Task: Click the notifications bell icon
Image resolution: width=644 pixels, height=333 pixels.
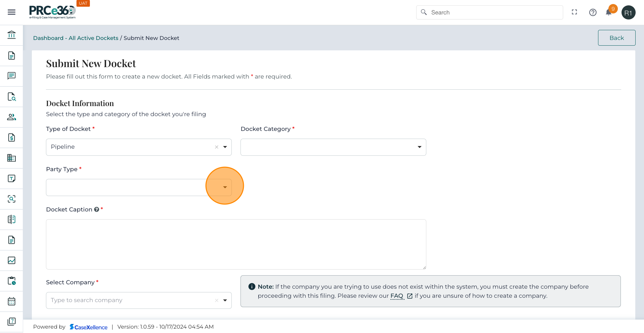Action: pos(608,13)
